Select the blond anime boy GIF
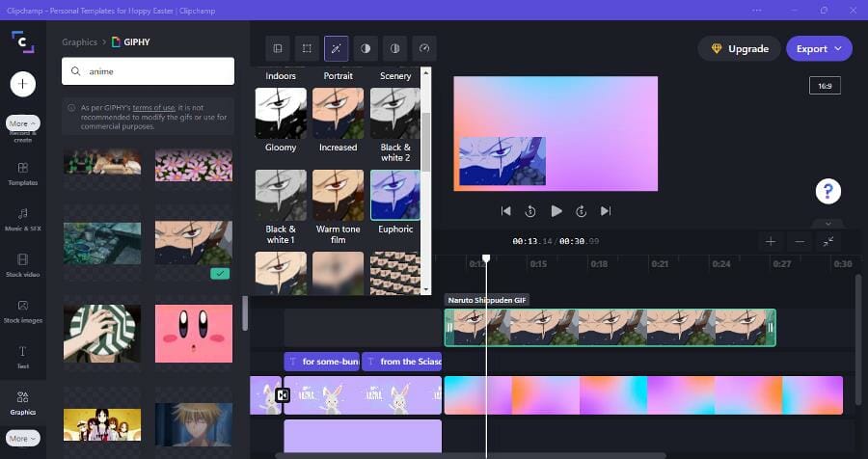The image size is (868, 459). point(194,424)
